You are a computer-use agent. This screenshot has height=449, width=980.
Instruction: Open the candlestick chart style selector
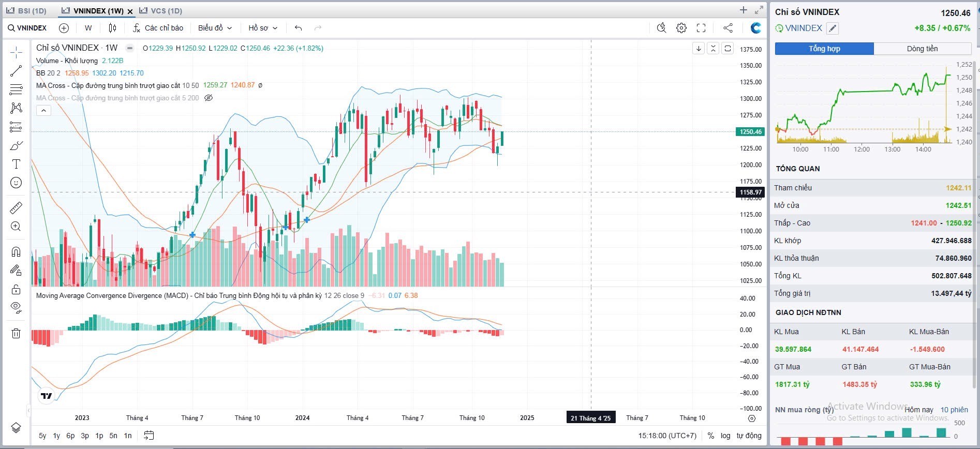pos(112,28)
